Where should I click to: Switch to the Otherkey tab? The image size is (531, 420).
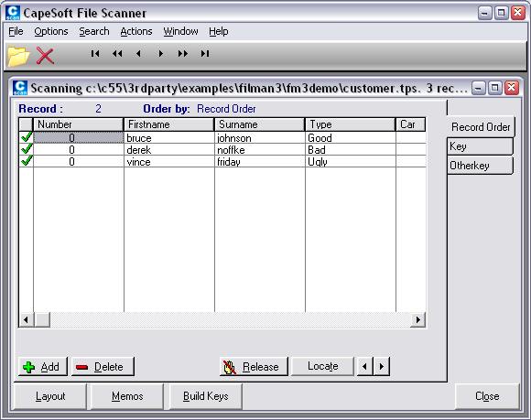click(x=480, y=166)
